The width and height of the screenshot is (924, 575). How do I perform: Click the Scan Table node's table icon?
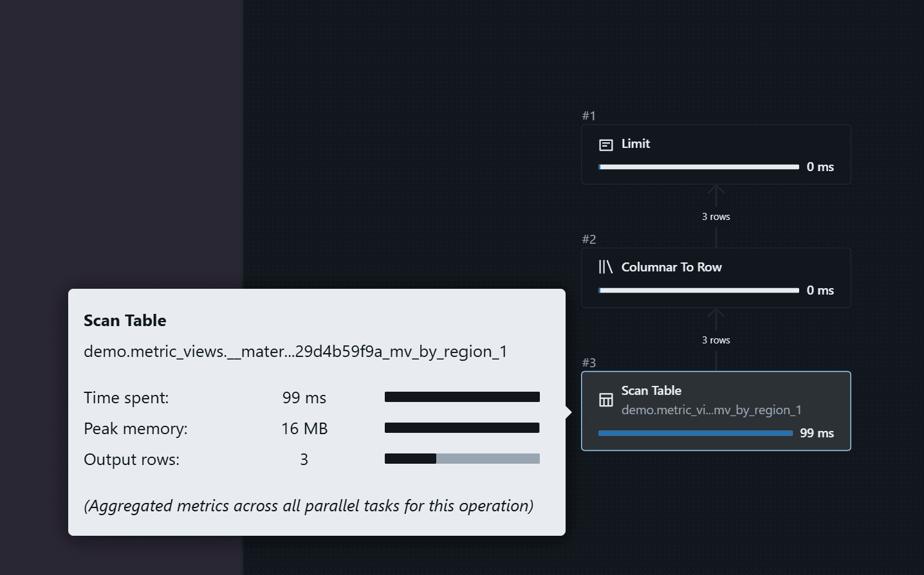point(605,400)
